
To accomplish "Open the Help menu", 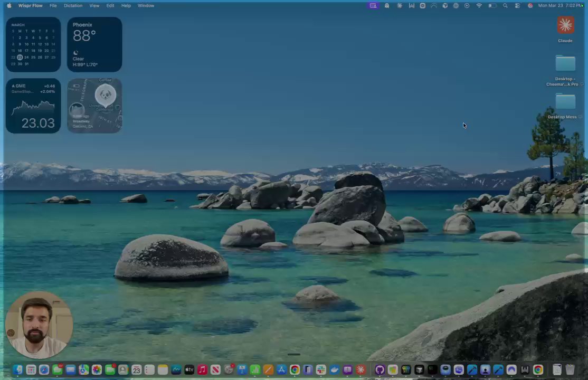I will tap(126, 6).
